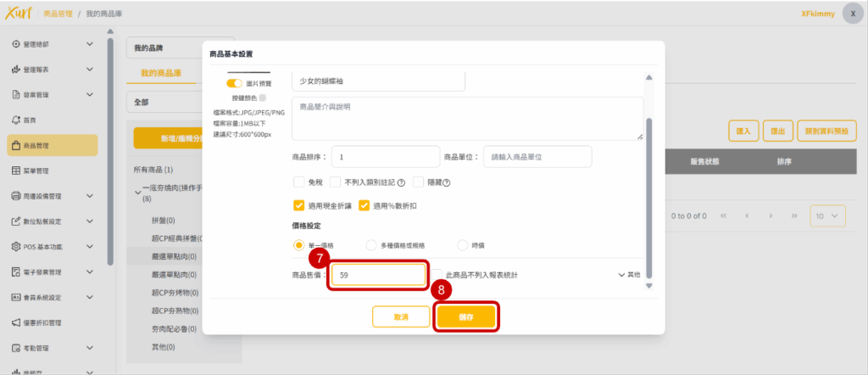
Task: Click the 按鍵顏色 color swatch
Action: pyautogui.click(x=262, y=98)
